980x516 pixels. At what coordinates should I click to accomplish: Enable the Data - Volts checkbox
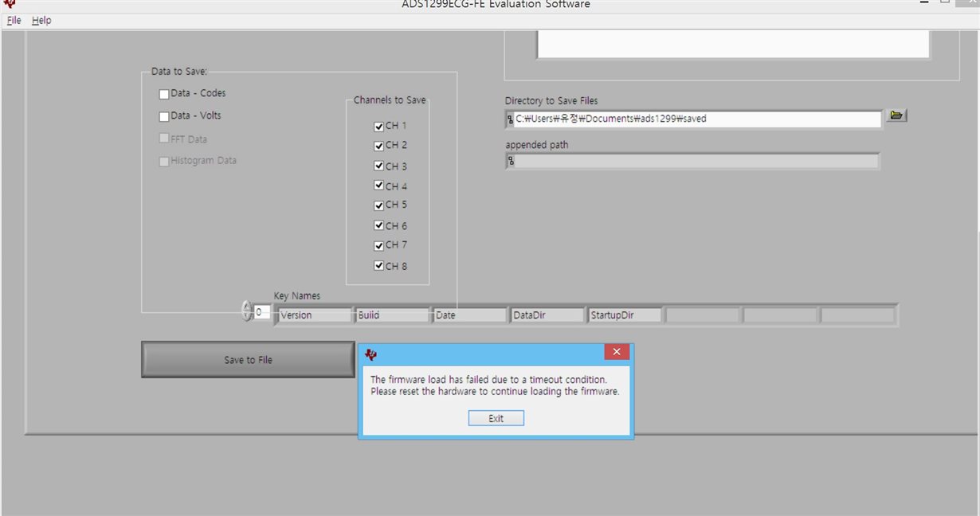point(166,115)
